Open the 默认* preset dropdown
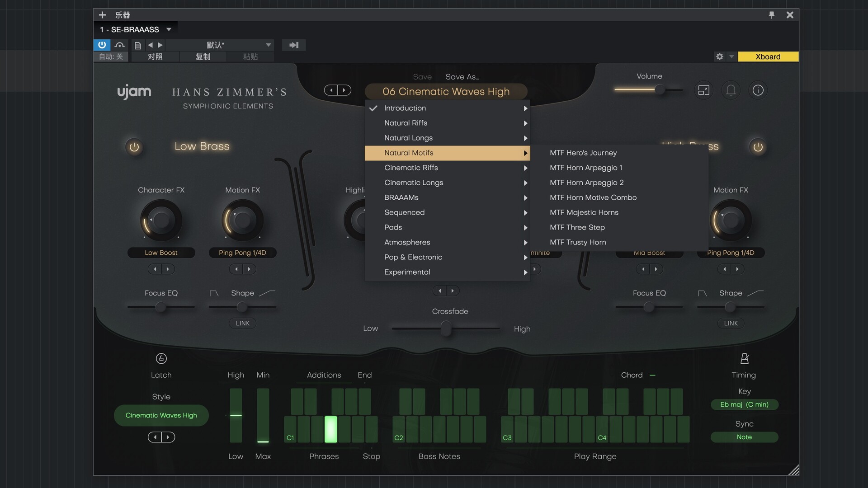Image resolution: width=868 pixels, height=488 pixels. tap(219, 45)
